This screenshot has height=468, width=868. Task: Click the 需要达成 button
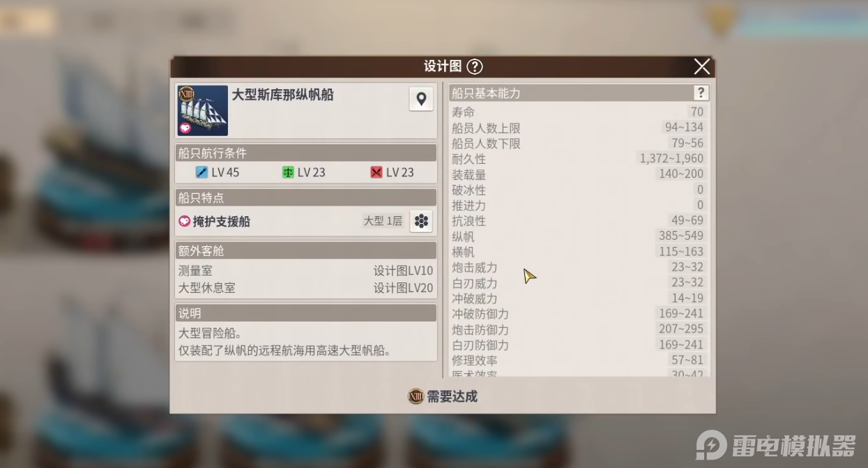click(443, 396)
